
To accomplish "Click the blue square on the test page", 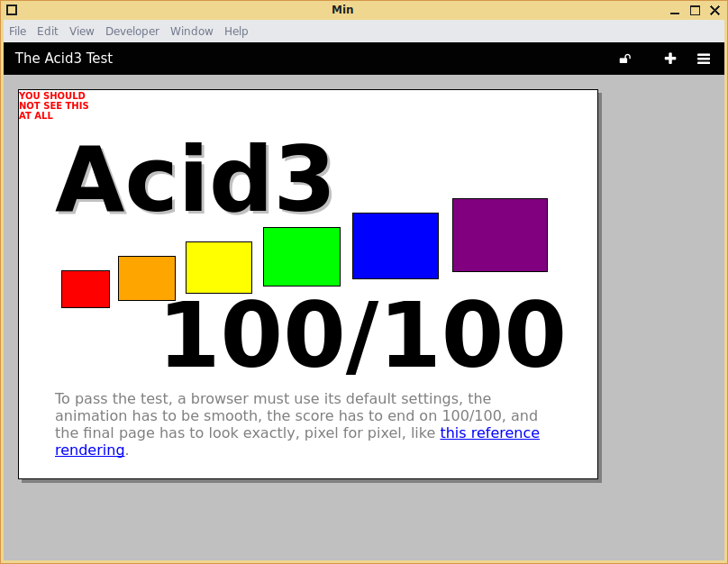I will (395, 245).
